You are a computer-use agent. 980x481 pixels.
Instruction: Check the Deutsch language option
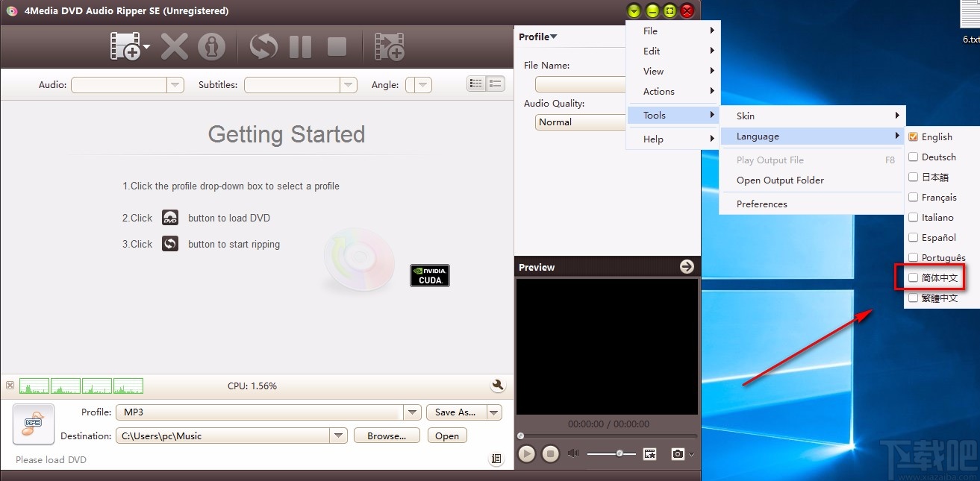[x=913, y=157]
